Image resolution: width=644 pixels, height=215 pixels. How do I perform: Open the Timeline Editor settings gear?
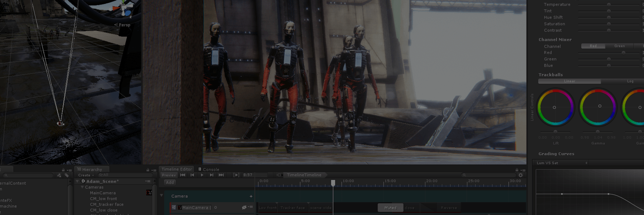(x=521, y=175)
